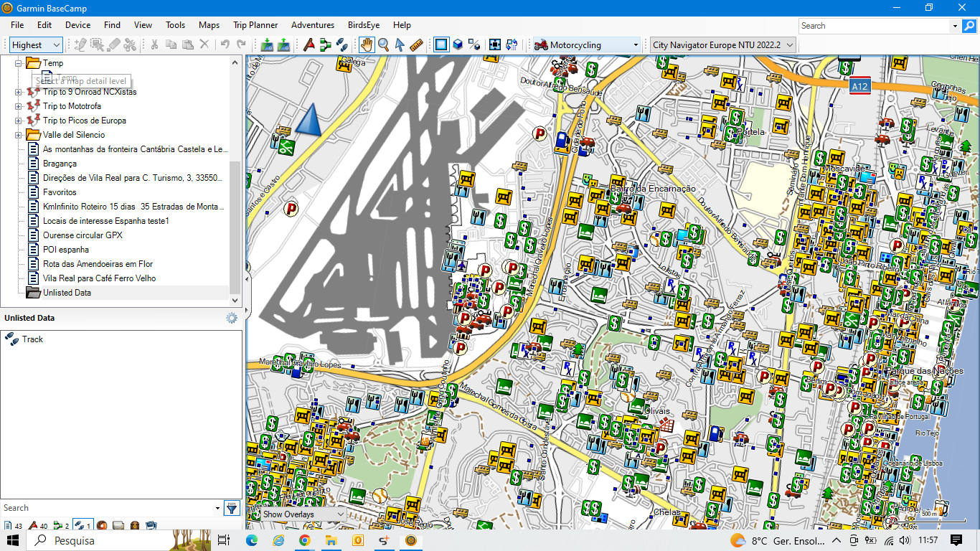Screen dimensions: 980x551
Task: Click the Delete X toolbar icon
Action: (x=204, y=44)
